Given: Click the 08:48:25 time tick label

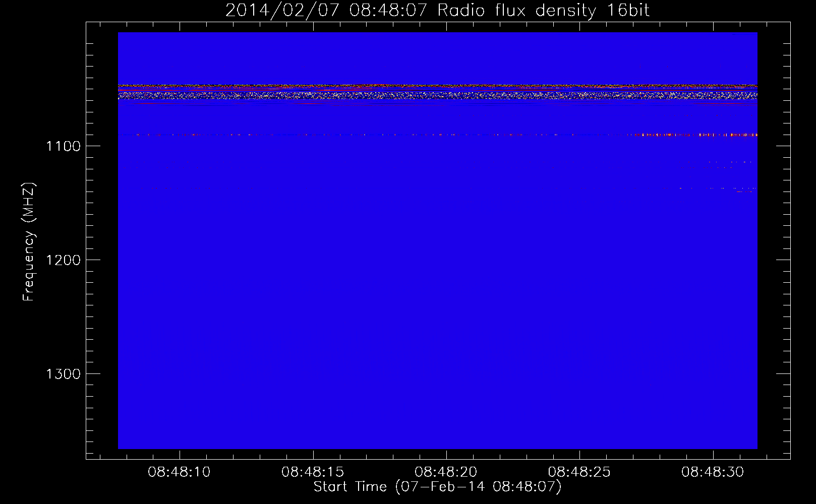Looking at the screenshot, I should click(579, 472).
